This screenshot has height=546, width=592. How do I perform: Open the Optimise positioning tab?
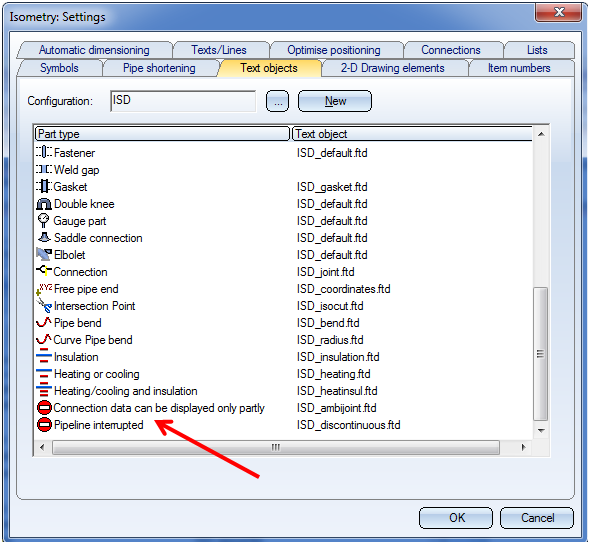point(334,50)
